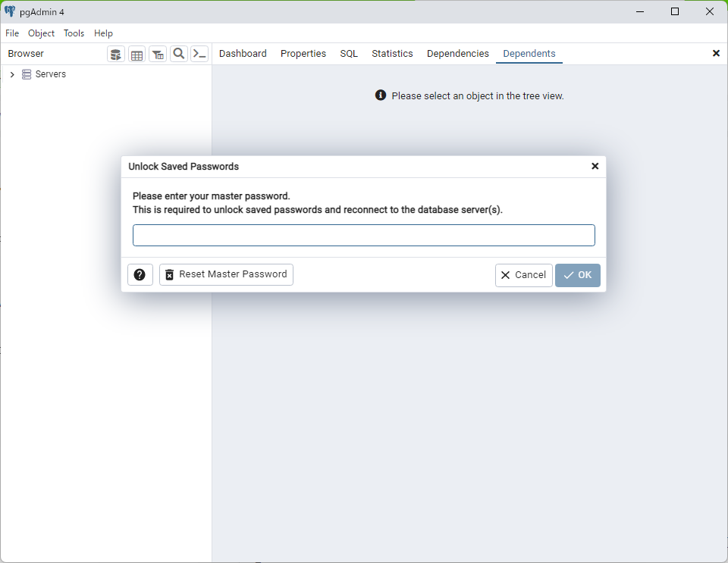Switch to the Statistics tab

click(392, 54)
